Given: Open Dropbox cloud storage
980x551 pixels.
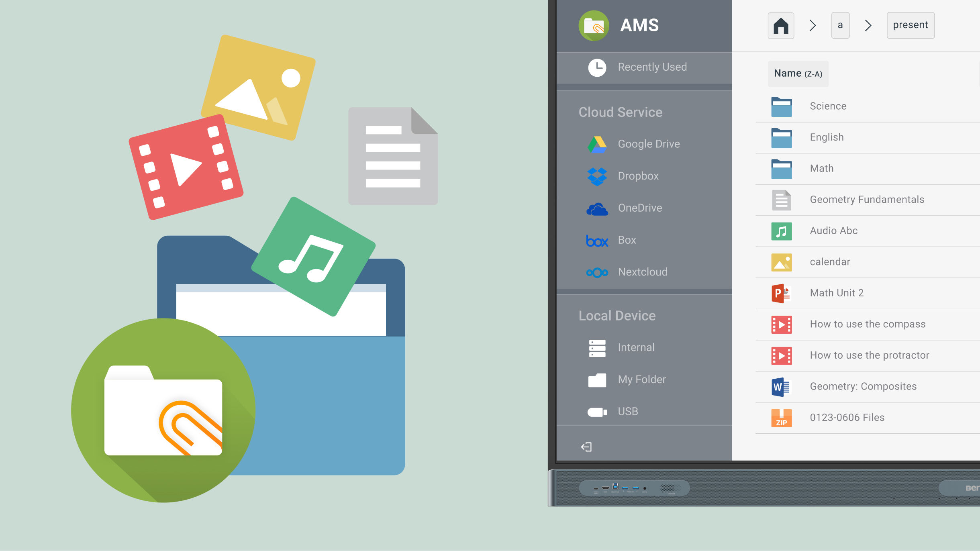Looking at the screenshot, I should point(637,176).
